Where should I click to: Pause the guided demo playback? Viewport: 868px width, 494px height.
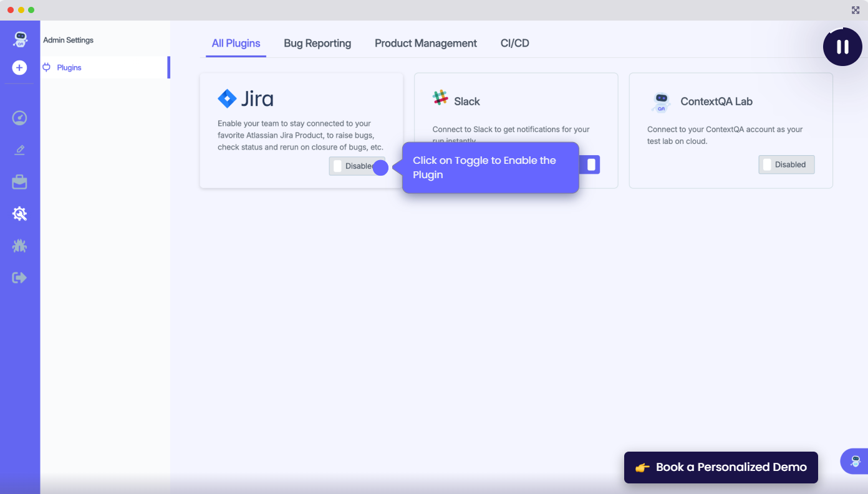(x=842, y=47)
